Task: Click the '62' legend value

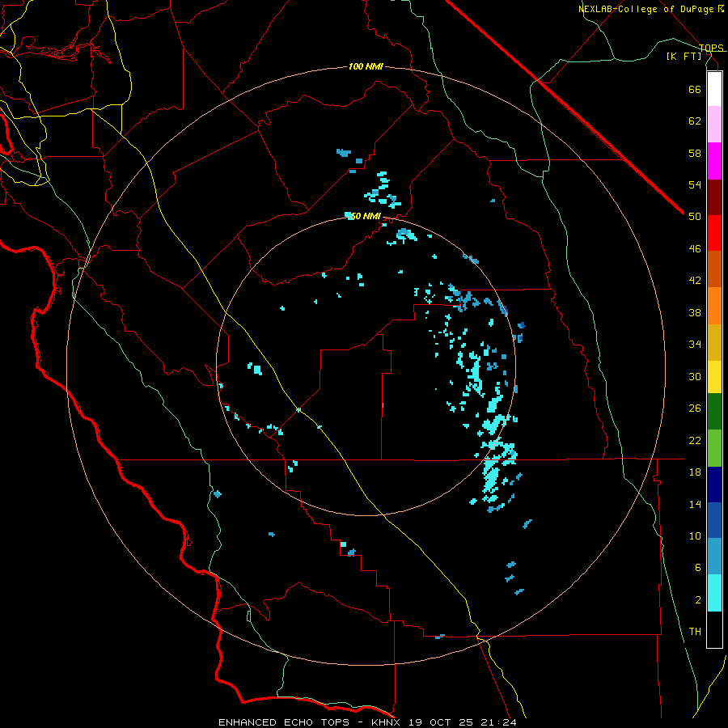Action: coord(695,121)
